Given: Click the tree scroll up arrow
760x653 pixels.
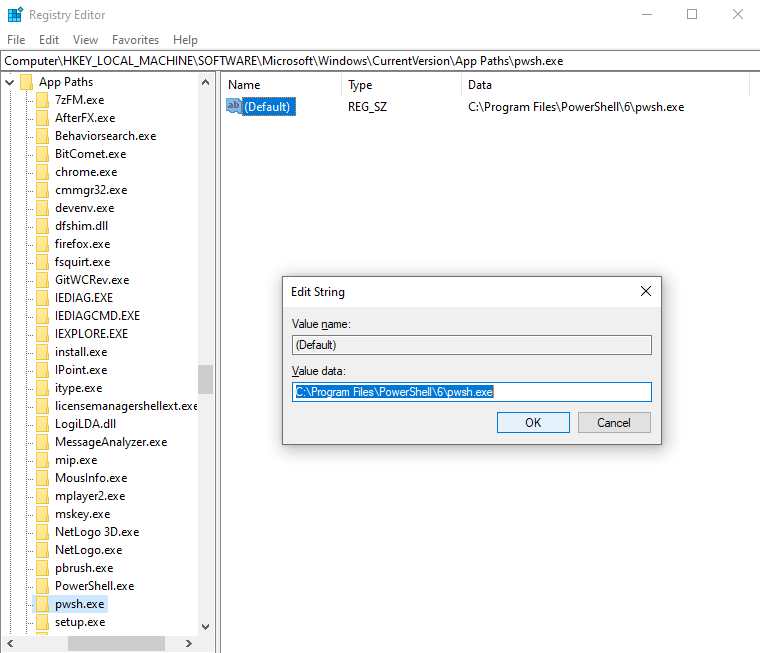Looking at the screenshot, I should pos(206,82).
